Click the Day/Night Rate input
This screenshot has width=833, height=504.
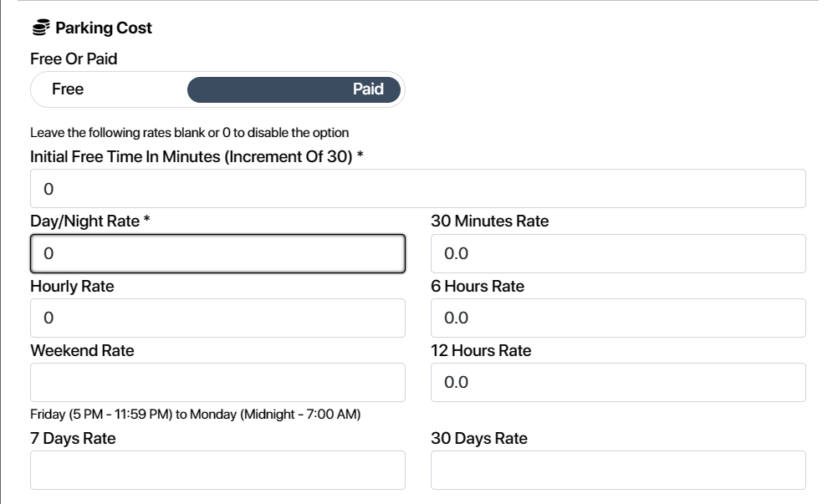(217, 253)
